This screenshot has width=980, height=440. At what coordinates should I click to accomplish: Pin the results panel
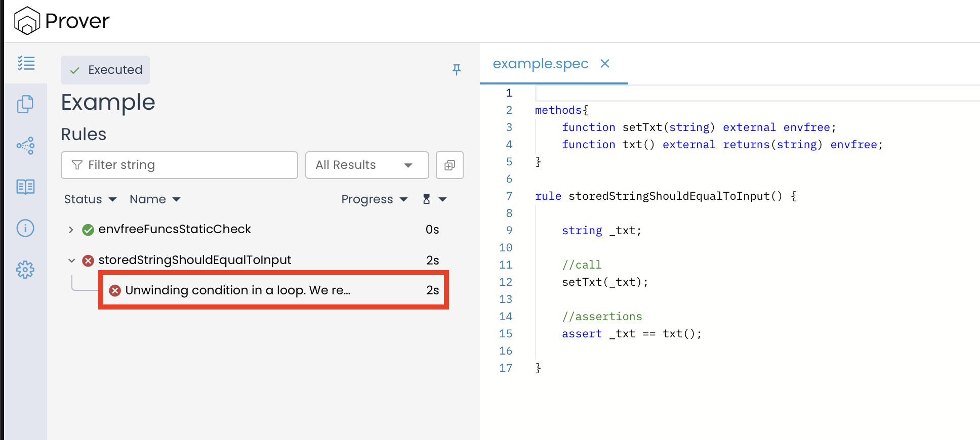tap(456, 69)
